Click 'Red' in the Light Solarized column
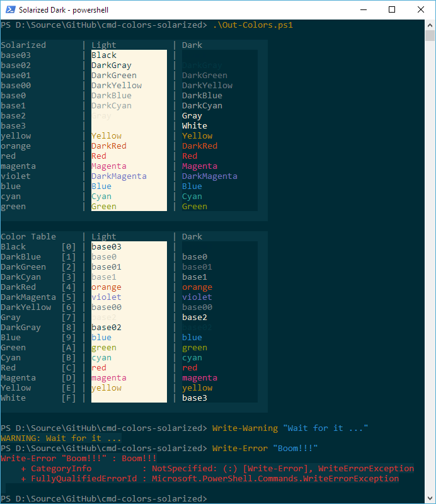This screenshot has height=504, width=436. tap(99, 156)
